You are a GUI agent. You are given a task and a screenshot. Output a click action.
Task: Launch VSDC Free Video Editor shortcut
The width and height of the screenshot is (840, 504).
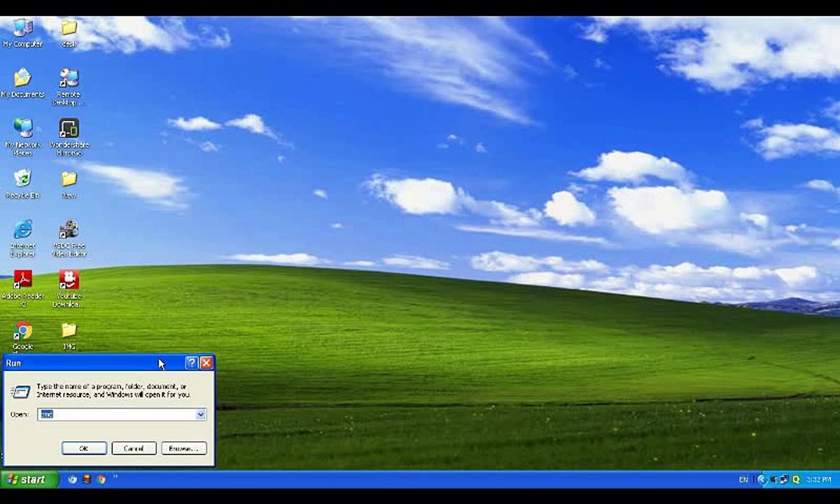[x=69, y=238]
